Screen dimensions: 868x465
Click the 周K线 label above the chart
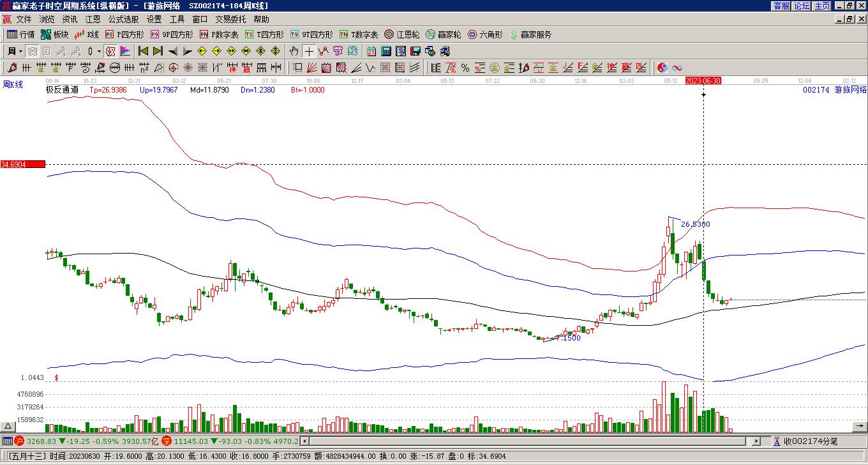pos(13,84)
